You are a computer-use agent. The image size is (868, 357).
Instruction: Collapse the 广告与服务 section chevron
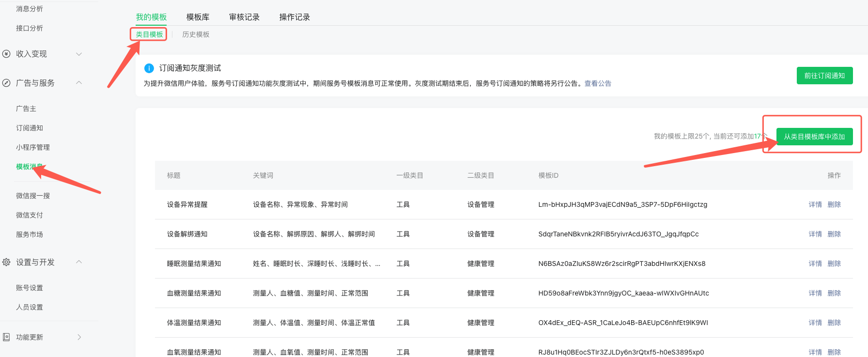pos(79,83)
